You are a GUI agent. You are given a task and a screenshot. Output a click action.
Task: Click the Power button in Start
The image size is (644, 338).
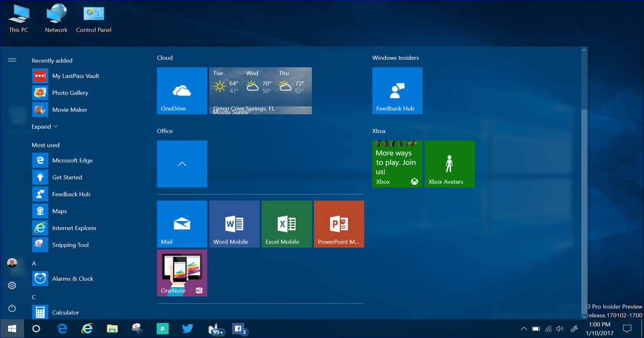(x=12, y=308)
